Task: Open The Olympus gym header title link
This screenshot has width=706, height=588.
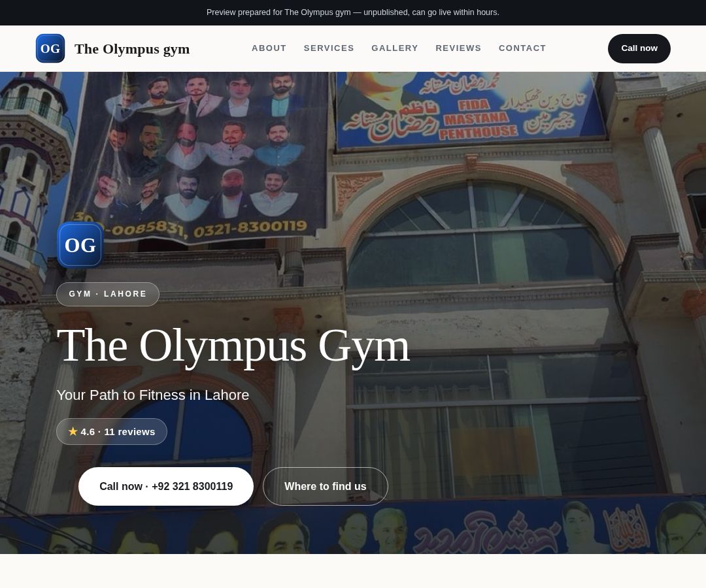Action: pos(132,48)
